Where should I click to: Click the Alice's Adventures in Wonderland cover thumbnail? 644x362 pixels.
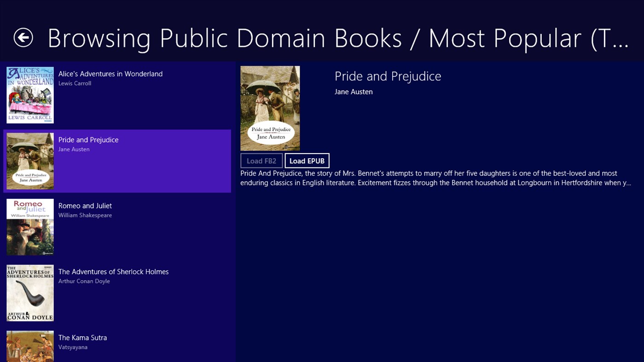point(30,94)
